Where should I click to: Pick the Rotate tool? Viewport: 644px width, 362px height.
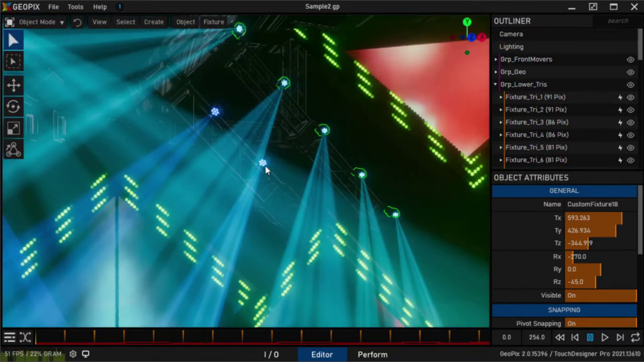(13, 107)
